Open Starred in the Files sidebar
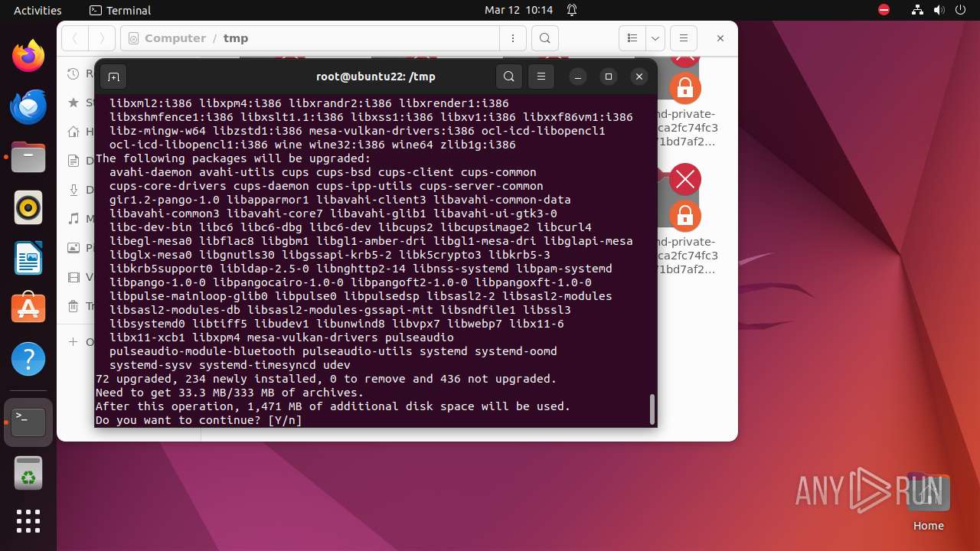The width and height of the screenshot is (980, 551). (80, 102)
